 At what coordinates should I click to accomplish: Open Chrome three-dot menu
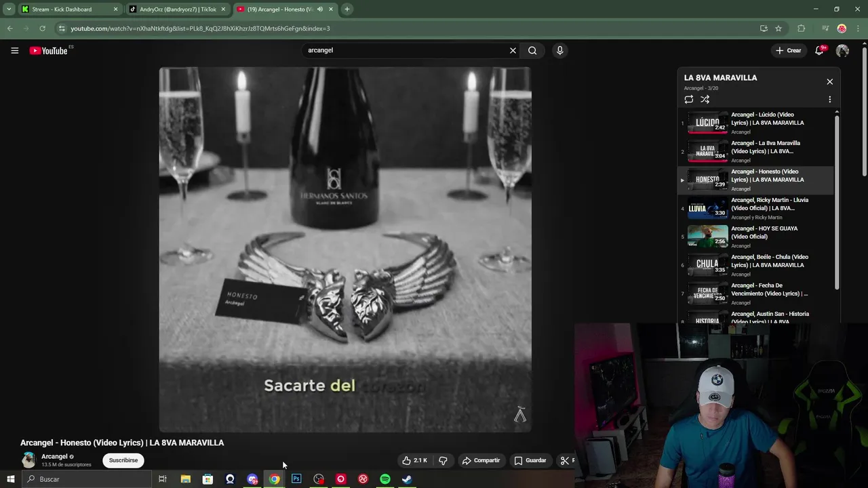(x=859, y=28)
